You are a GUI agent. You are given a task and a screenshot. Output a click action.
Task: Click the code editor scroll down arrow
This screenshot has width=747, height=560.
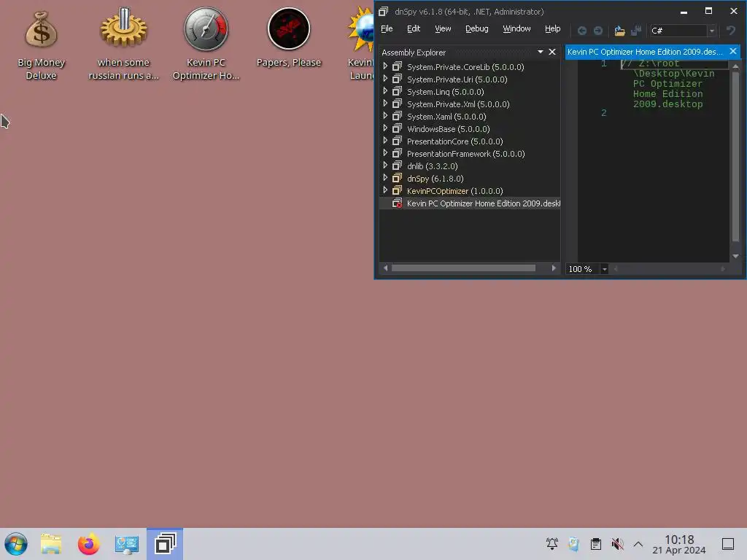(735, 256)
